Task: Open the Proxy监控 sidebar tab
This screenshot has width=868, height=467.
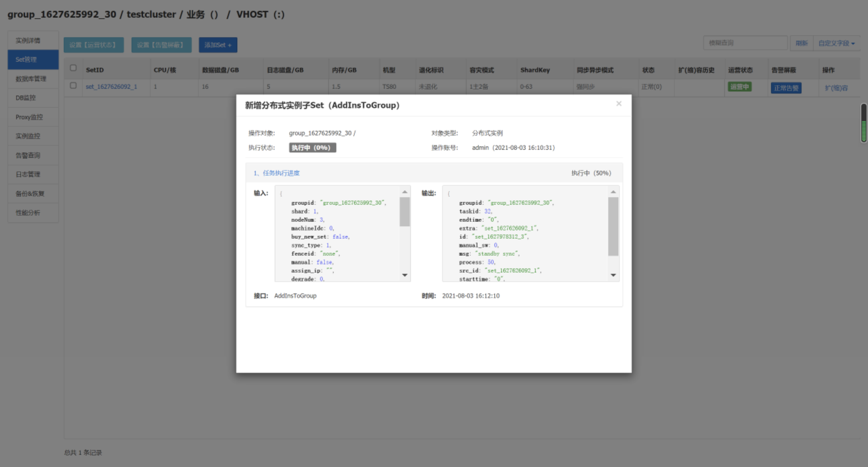Action: click(x=29, y=117)
